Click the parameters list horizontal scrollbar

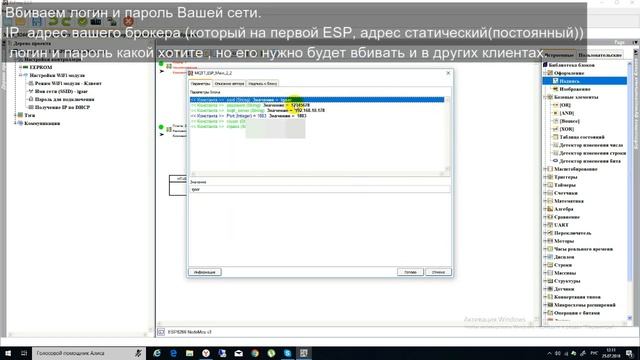(x=317, y=174)
